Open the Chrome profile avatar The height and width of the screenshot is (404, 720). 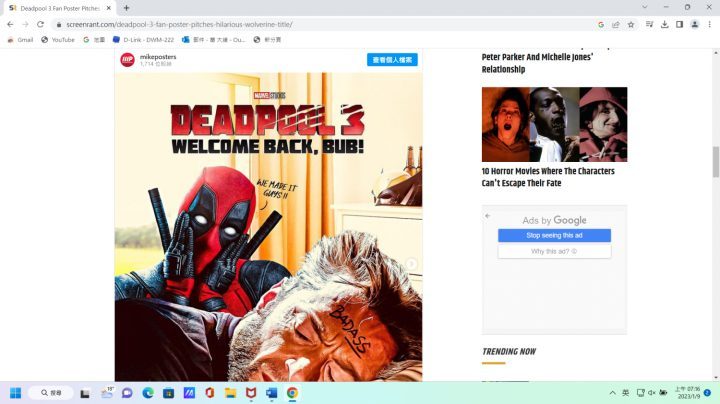pos(695,24)
